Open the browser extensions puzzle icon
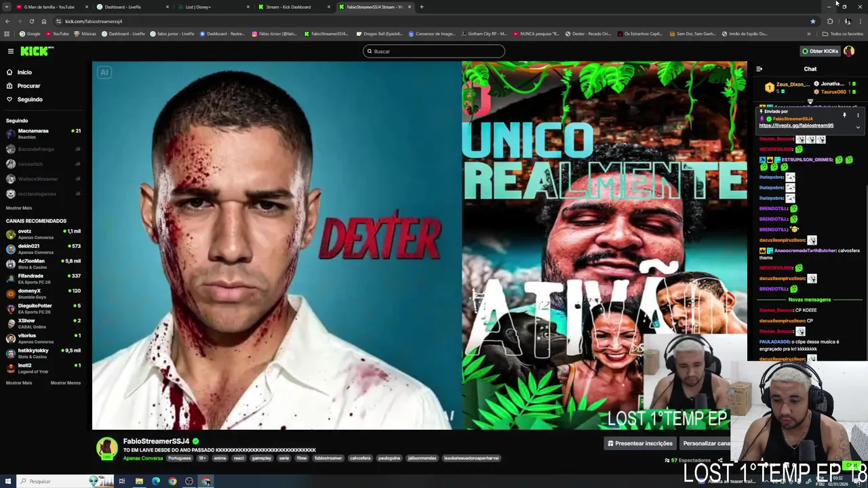The width and height of the screenshot is (868, 488). [x=830, y=21]
